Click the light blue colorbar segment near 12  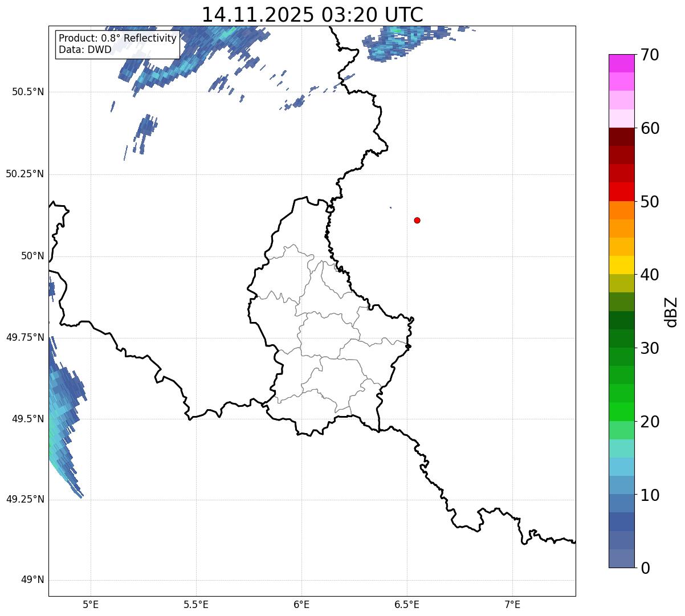click(x=621, y=467)
